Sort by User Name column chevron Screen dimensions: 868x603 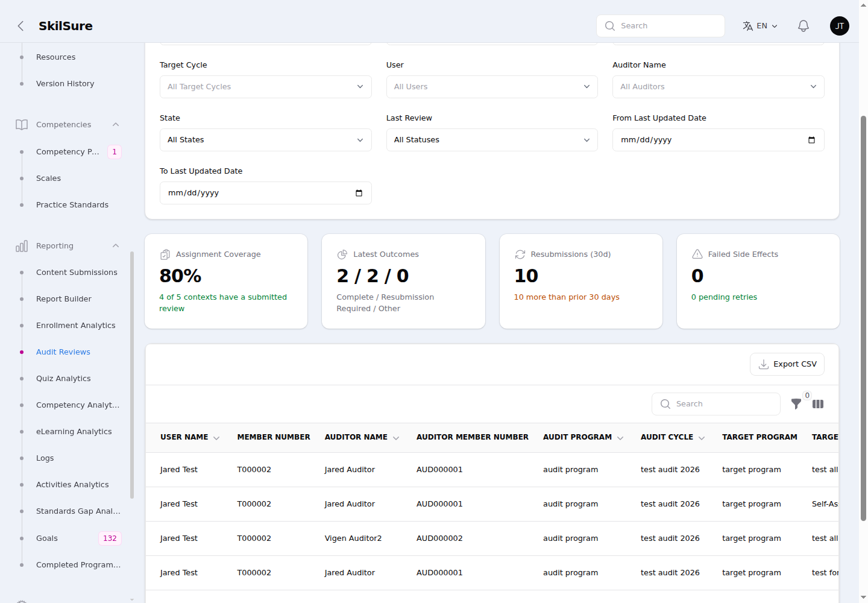216,438
